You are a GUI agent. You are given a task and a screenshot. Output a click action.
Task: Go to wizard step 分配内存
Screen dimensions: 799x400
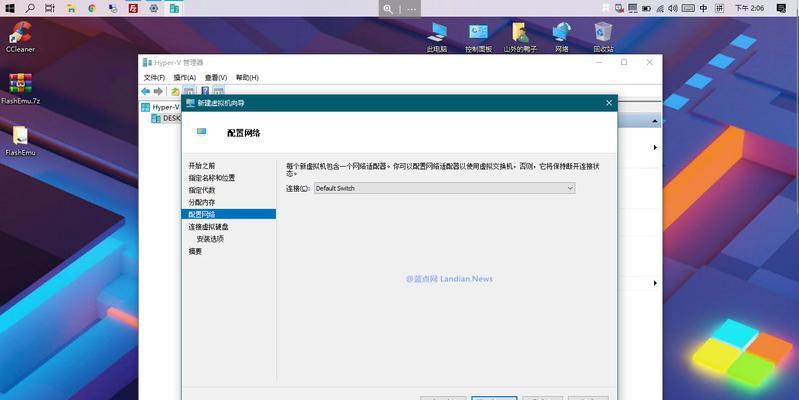pos(202,202)
